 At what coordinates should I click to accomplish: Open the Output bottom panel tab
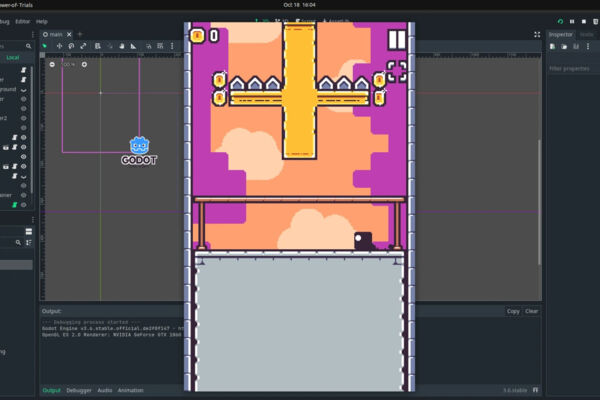[51, 390]
